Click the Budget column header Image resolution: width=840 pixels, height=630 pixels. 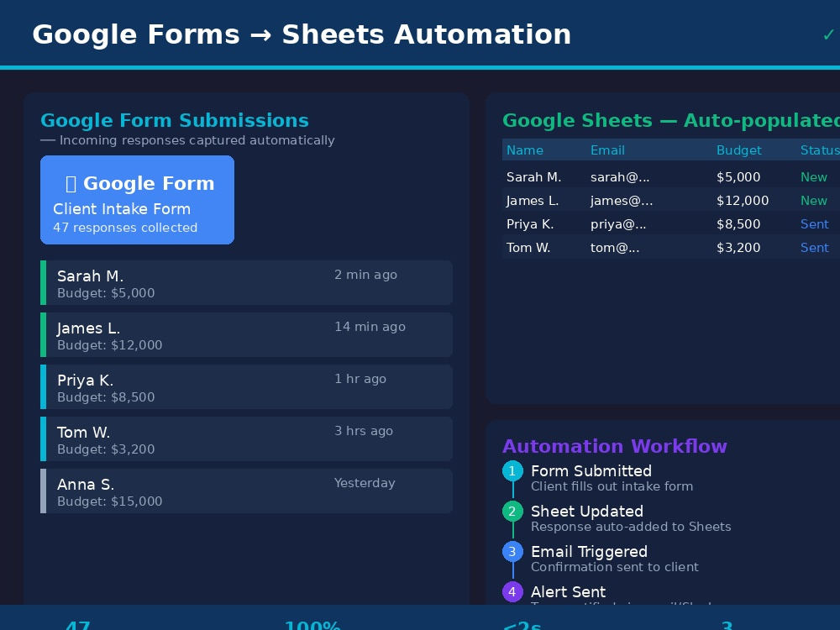[738, 150]
